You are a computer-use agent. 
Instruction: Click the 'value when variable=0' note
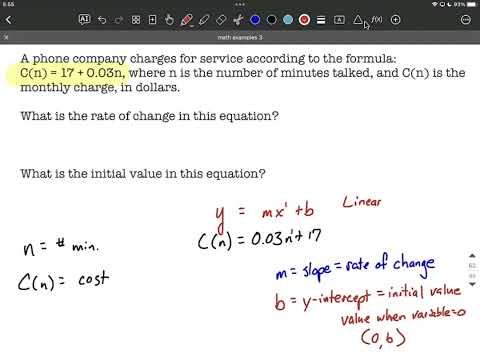[403, 316]
